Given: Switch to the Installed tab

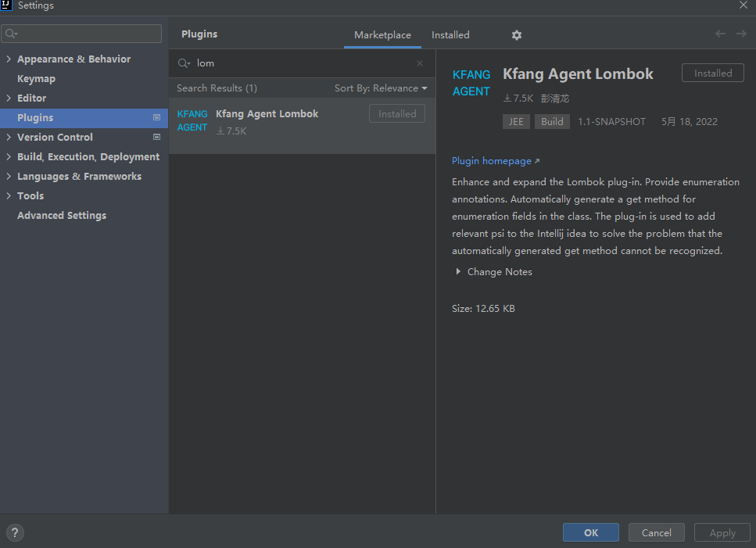Looking at the screenshot, I should click(450, 35).
